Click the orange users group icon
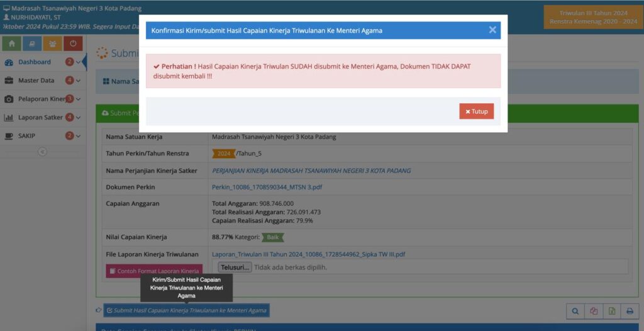The height and width of the screenshot is (331, 644). [x=52, y=43]
